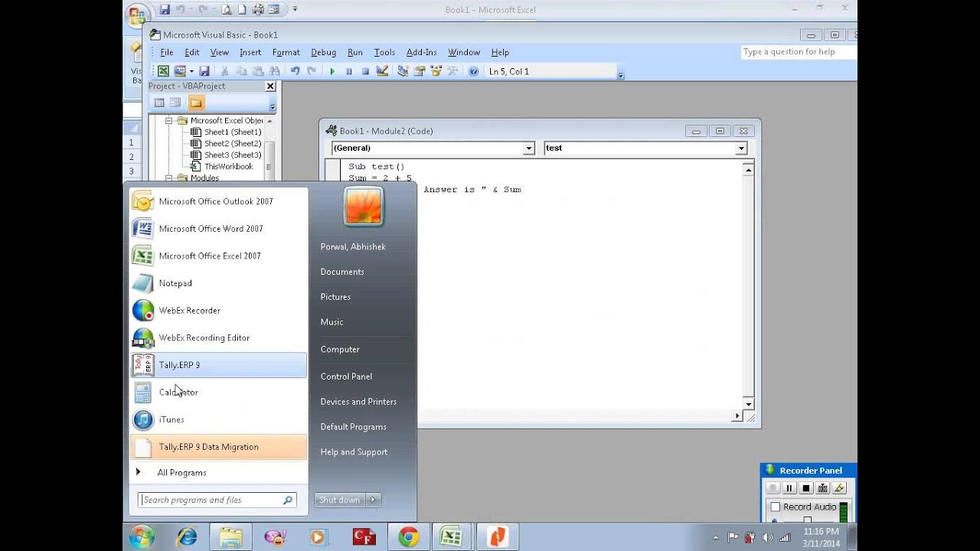Run the macro with green play icon
The width and height of the screenshot is (980, 551).
[x=332, y=71]
